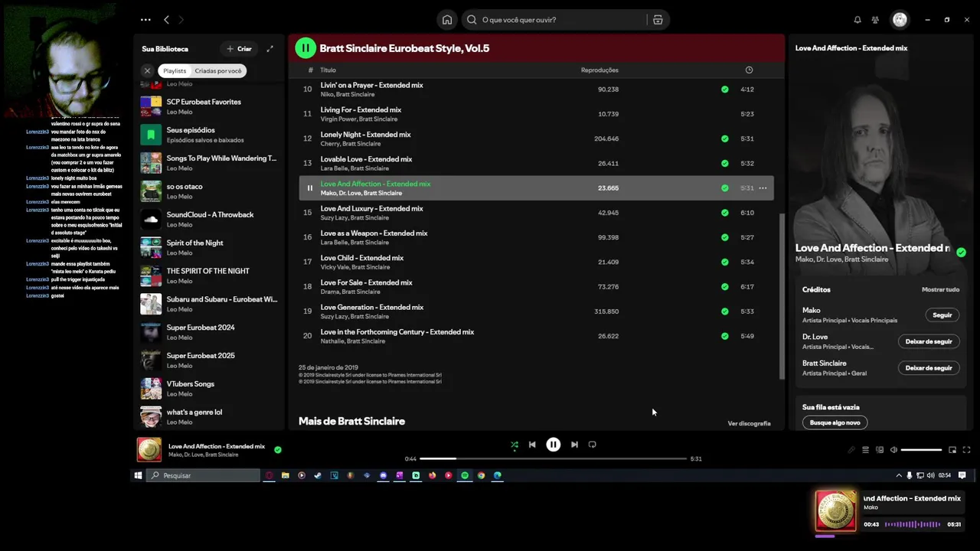Pause Love And Affection in track row
This screenshot has width=980, height=551.
[x=309, y=188]
